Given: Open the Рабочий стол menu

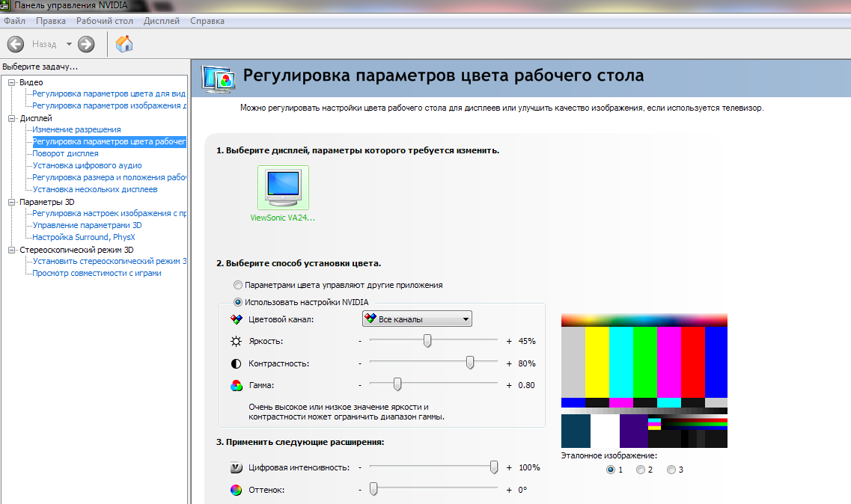Looking at the screenshot, I should (104, 21).
